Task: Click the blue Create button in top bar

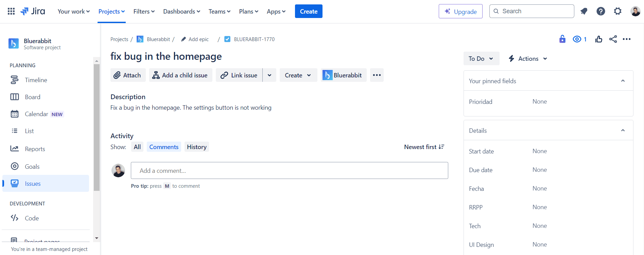Action: [x=309, y=11]
